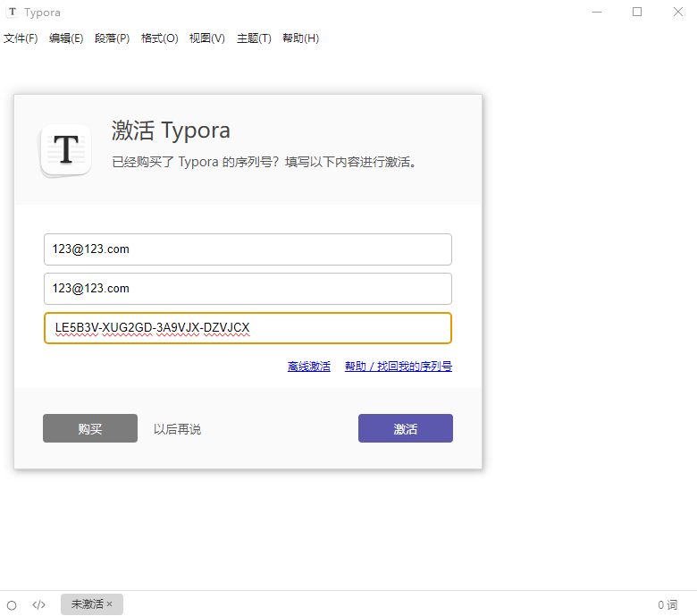
Task: Click the Typora logo in dialog
Action: click(x=66, y=150)
